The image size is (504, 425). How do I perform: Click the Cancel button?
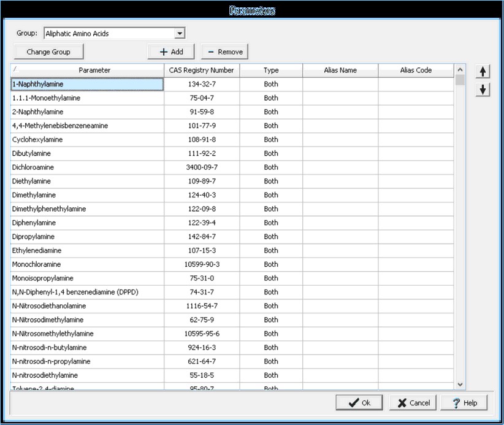click(x=413, y=403)
